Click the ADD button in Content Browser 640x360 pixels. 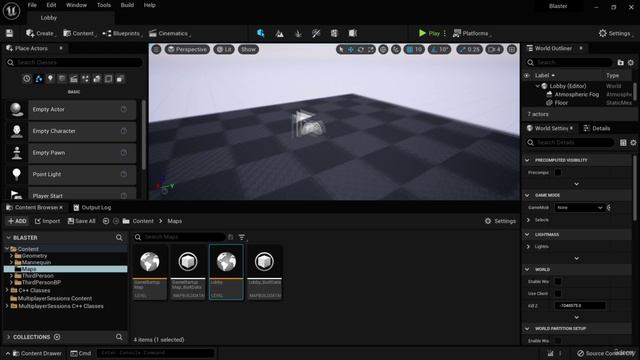pyautogui.click(x=17, y=221)
